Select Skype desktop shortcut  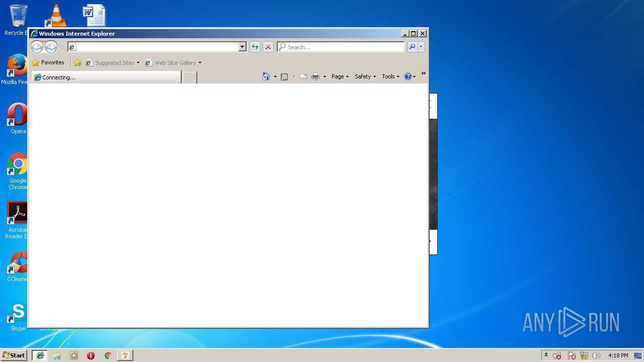click(x=18, y=316)
